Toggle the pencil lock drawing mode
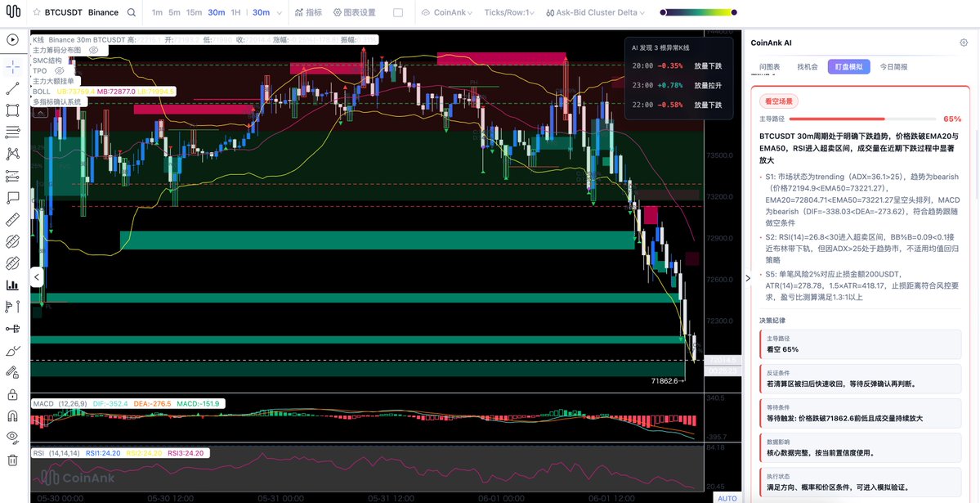This screenshot has width=980, height=503. point(12,373)
